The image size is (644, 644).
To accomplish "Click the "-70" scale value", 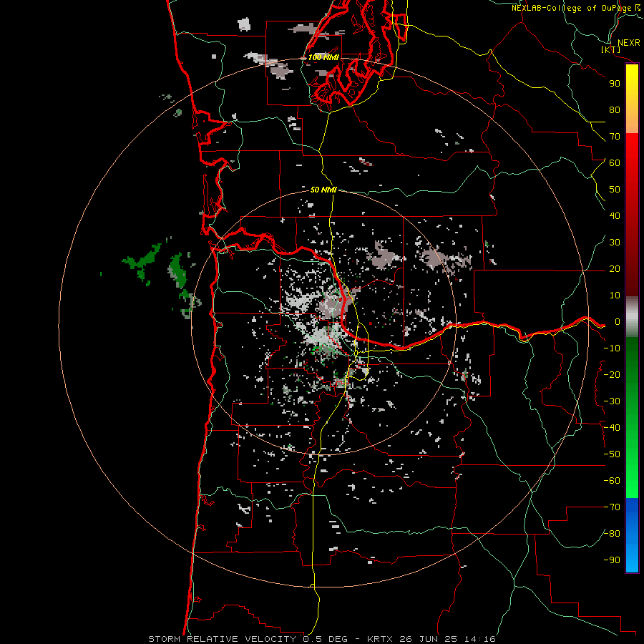I will click(612, 507).
